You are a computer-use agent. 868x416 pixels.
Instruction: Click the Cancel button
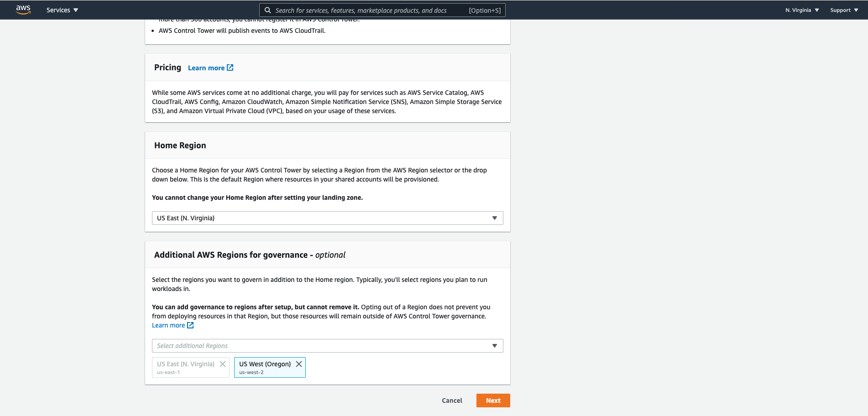click(452, 400)
